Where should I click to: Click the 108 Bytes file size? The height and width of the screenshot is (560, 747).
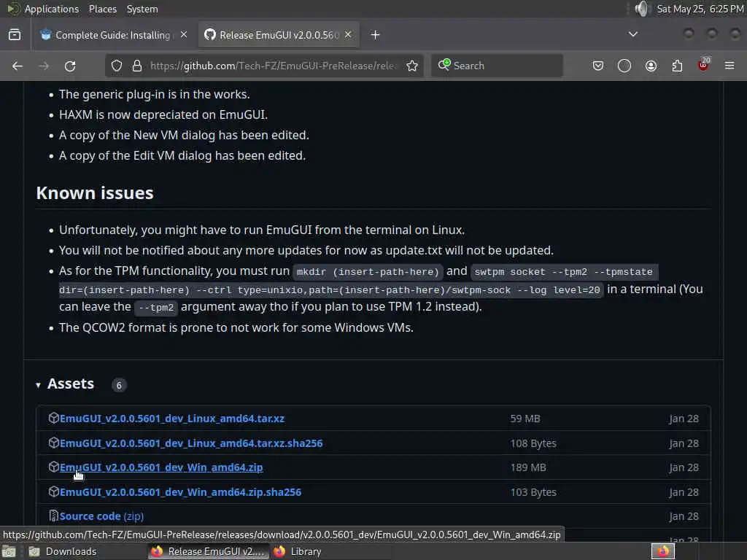[533, 443]
